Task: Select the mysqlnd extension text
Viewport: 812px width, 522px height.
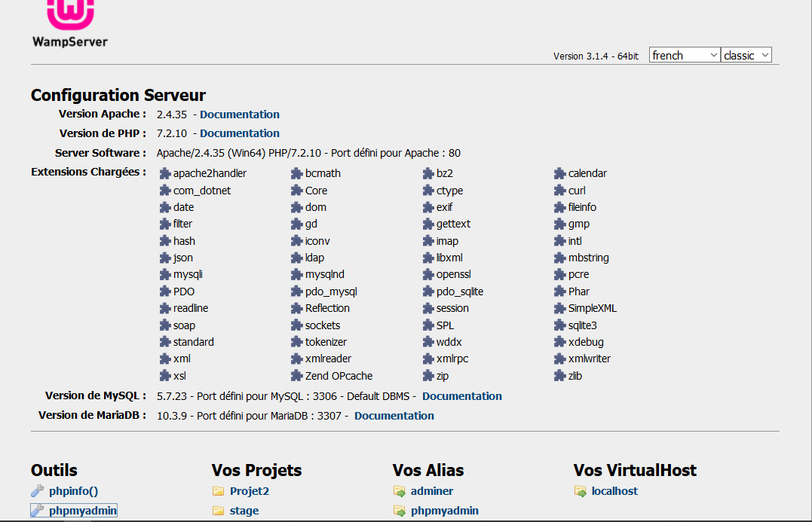Action: click(325, 274)
